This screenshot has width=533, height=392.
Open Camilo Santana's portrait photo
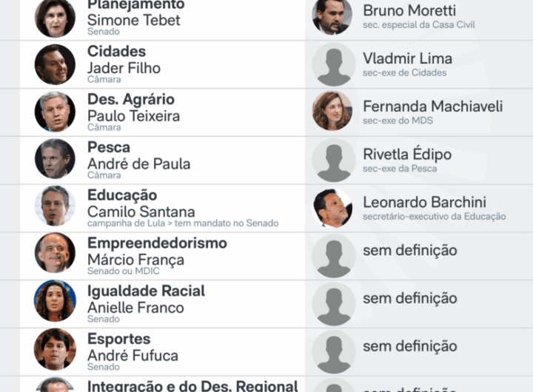pos(55,208)
